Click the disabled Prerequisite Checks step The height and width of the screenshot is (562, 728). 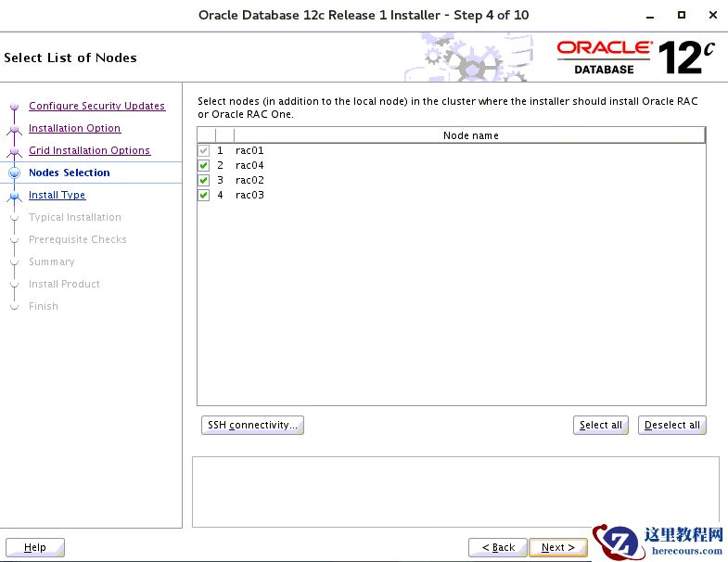[x=78, y=239]
